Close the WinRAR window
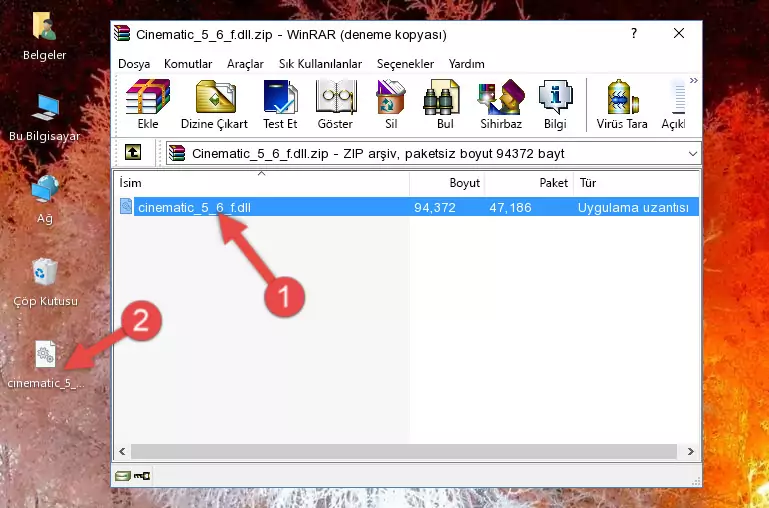769x508 pixels. [679, 33]
